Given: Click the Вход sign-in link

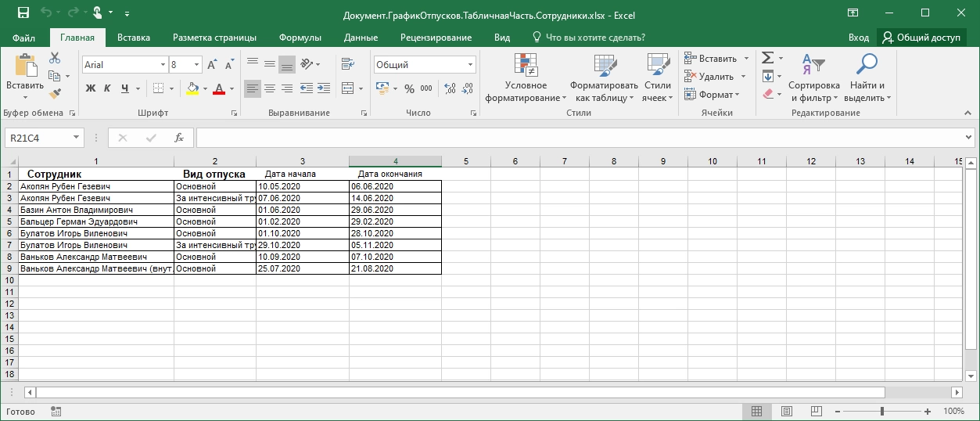Looking at the screenshot, I should tap(858, 38).
